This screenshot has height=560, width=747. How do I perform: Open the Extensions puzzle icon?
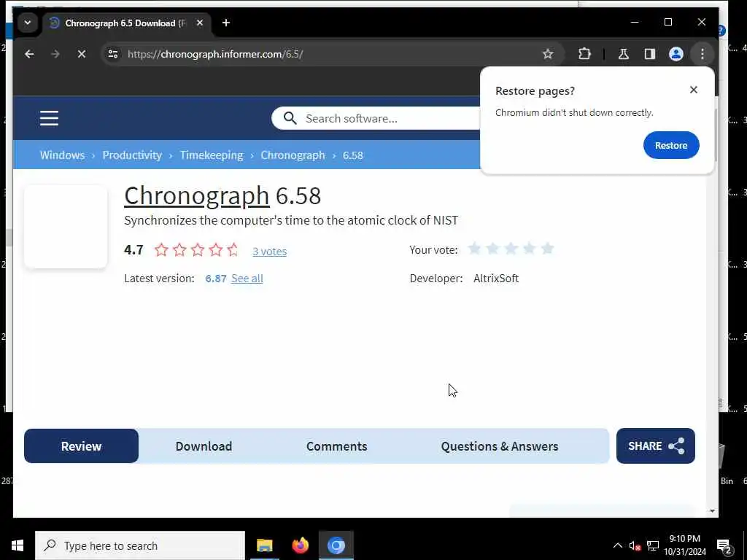click(x=584, y=54)
